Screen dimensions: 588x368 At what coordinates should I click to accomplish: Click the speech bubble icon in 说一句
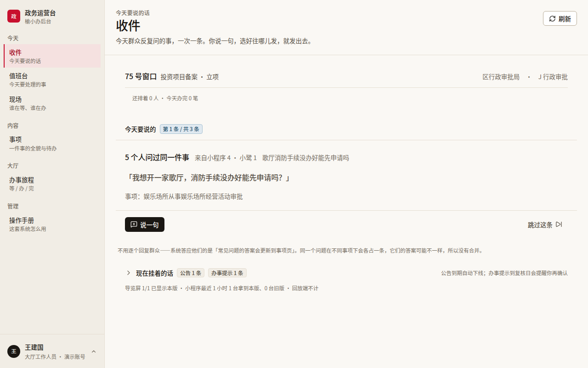tap(134, 224)
